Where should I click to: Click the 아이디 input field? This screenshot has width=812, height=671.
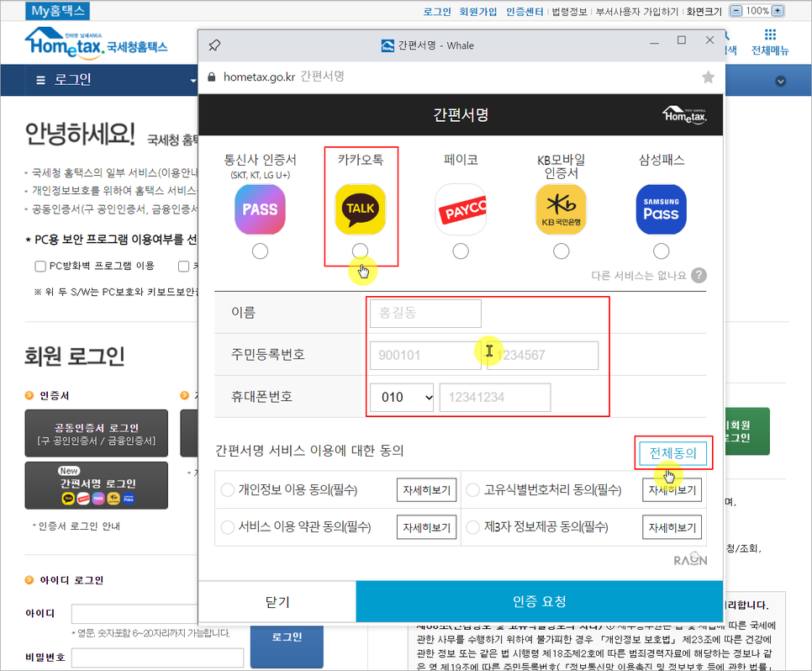click(x=134, y=614)
